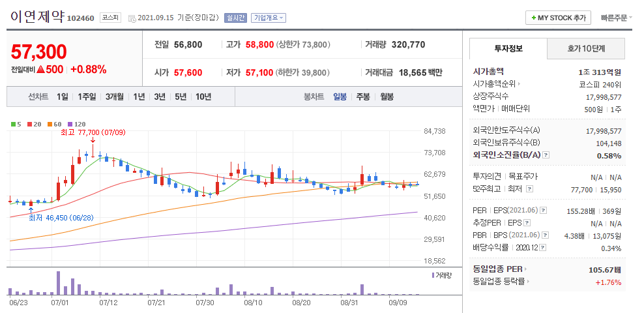644x313 pixels.
Task: Click the 외국인보유주식수(B) value 104,148
Action: pyautogui.click(x=609, y=143)
